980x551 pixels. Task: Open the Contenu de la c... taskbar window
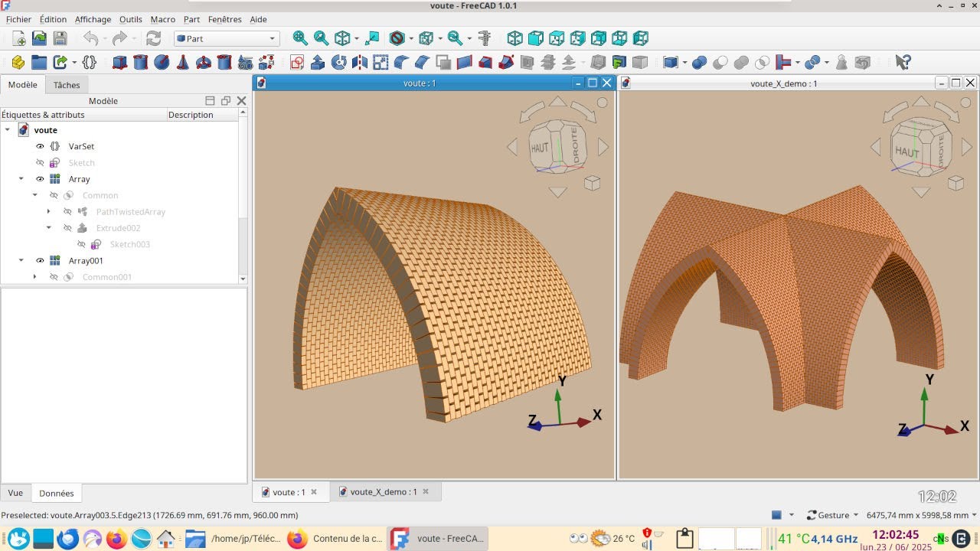click(335, 539)
